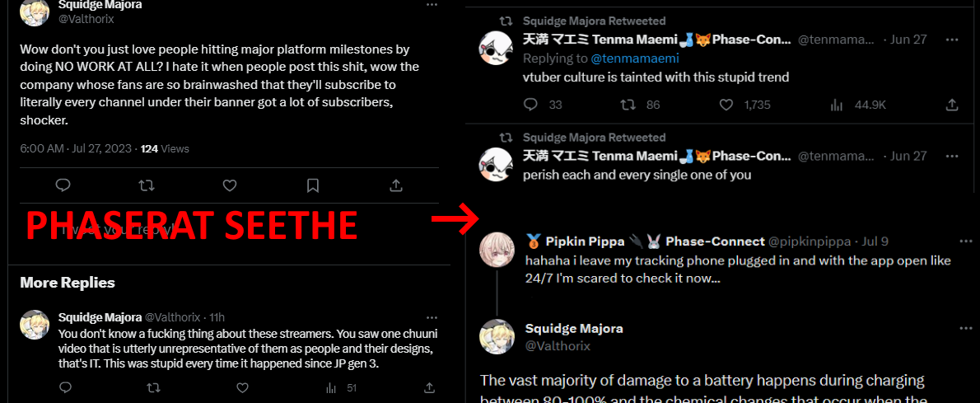Open the @tenmamaemi reply mention link
The height and width of the screenshot is (403, 980).
click(634, 59)
